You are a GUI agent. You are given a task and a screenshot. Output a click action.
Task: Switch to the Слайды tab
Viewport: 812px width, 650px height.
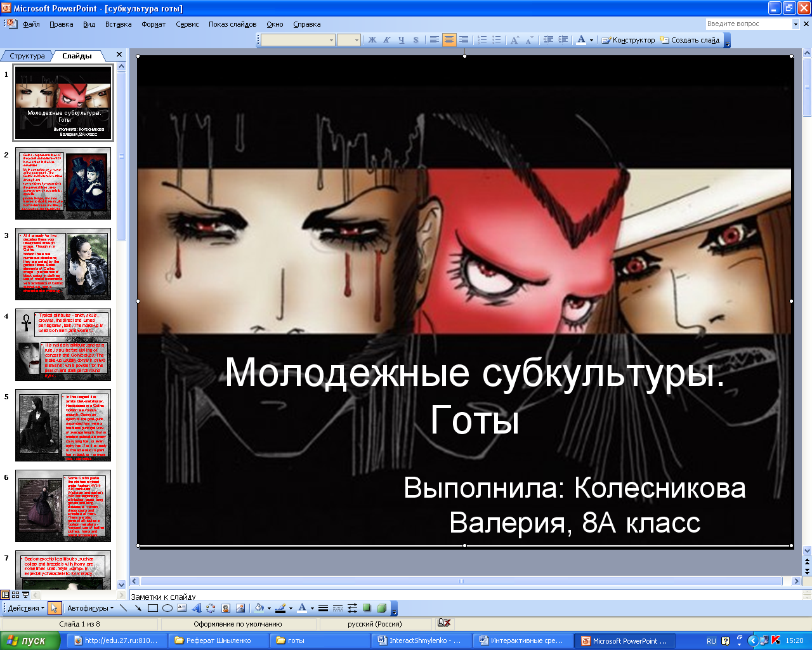pos(77,56)
